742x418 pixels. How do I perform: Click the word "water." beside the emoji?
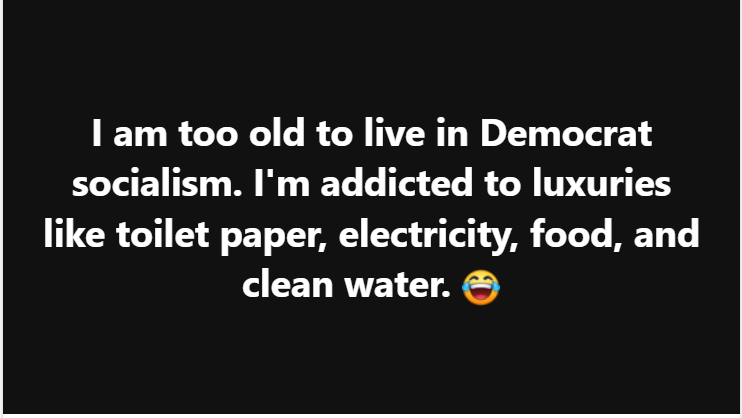click(398, 285)
